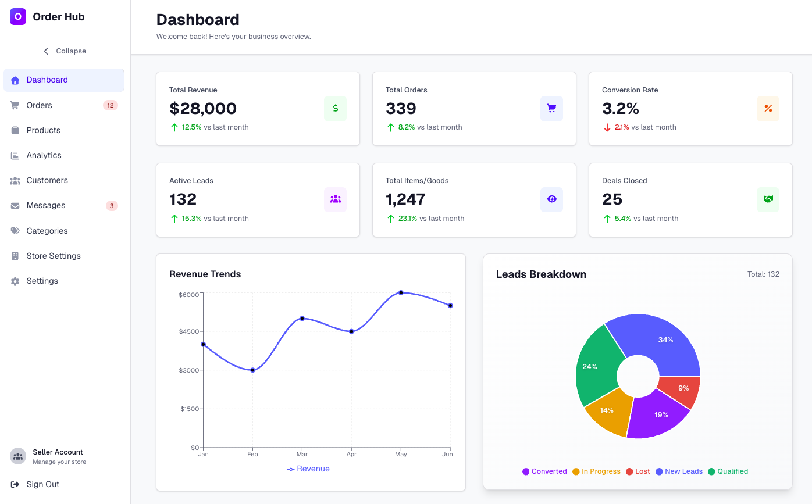This screenshot has height=504, width=812.
Task: Click the Order Hub logo icon
Action: [x=17, y=16]
